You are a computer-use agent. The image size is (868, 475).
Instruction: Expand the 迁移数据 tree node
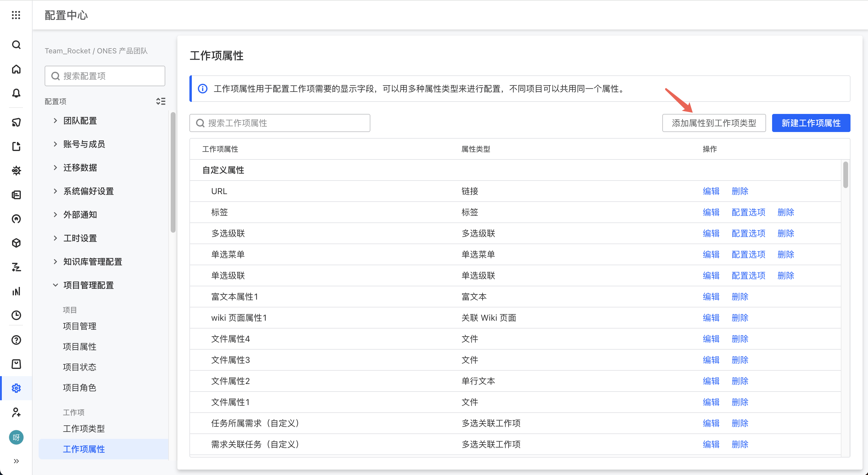pyautogui.click(x=55, y=168)
